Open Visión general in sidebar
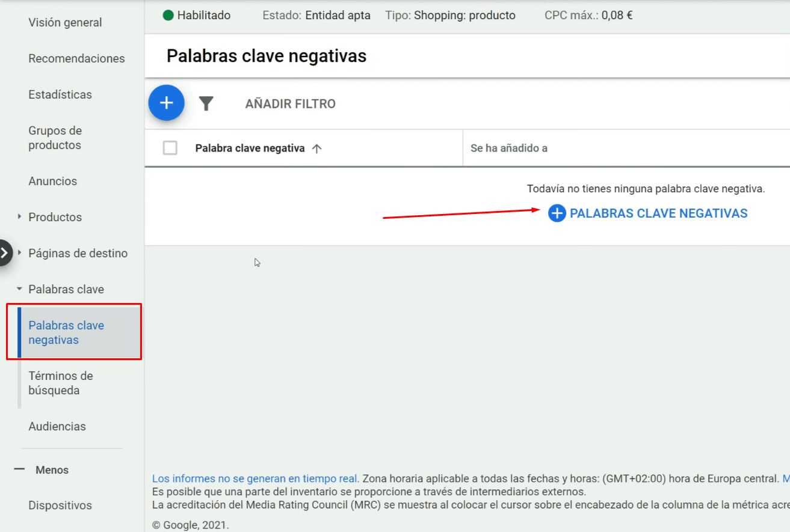 pyautogui.click(x=65, y=22)
